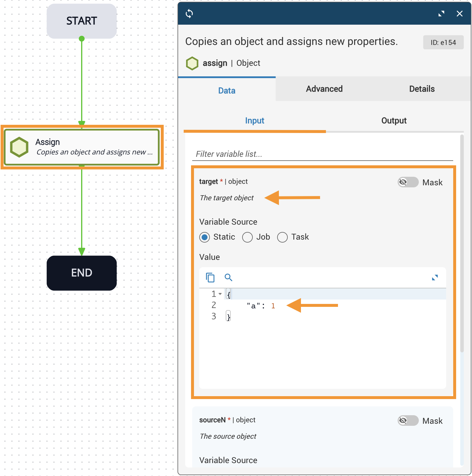This screenshot has height=476, width=472.
Task: Click the Filter variable list field
Action: [322, 154]
